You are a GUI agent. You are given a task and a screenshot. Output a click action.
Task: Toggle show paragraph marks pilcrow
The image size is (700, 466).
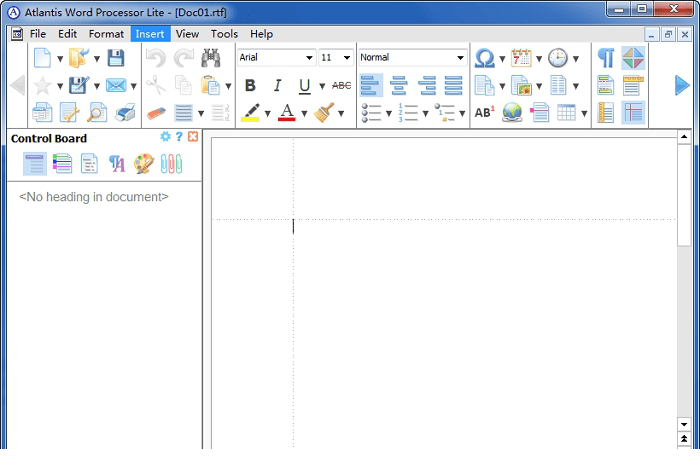pos(606,58)
